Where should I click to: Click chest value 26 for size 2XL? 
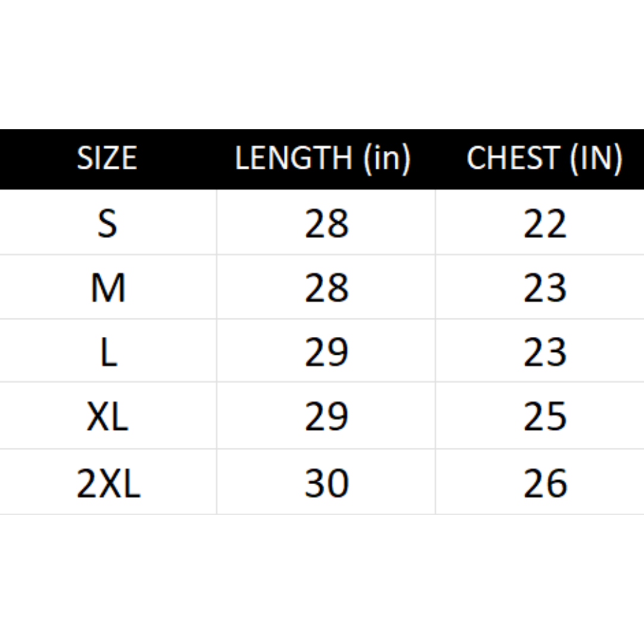pos(545,483)
